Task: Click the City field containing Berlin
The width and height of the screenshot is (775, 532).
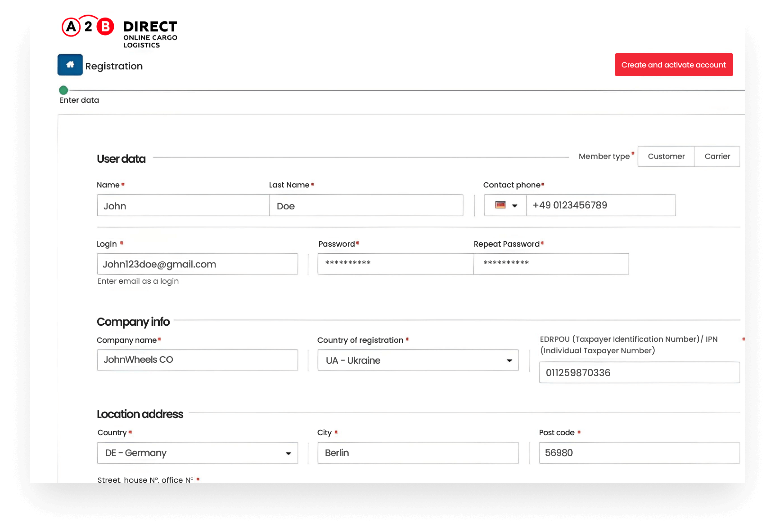Action: point(418,453)
